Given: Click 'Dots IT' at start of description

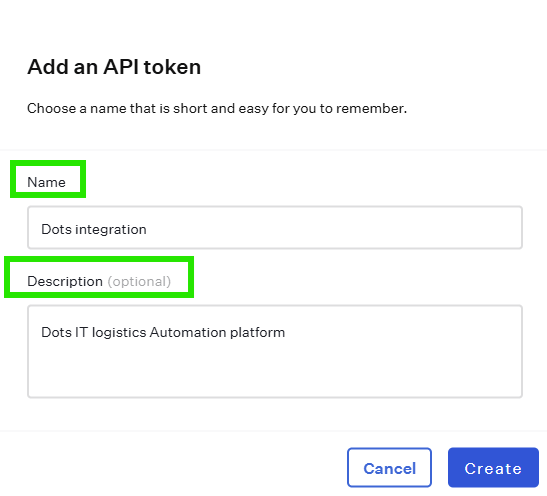Looking at the screenshot, I should coord(65,332).
